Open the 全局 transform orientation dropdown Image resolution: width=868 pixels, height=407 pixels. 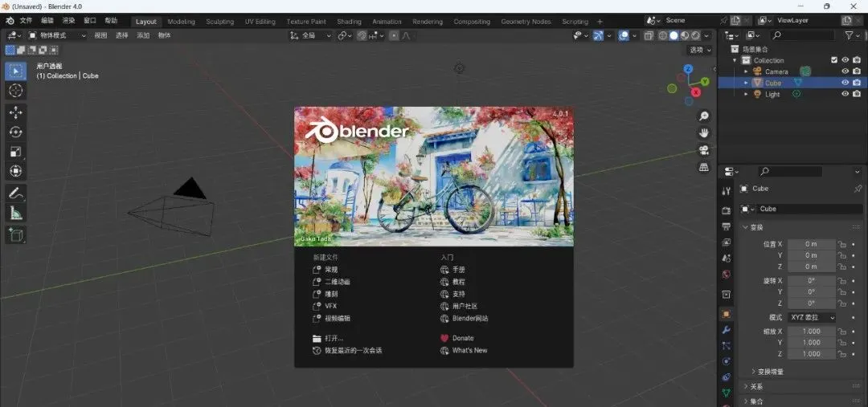(310, 35)
